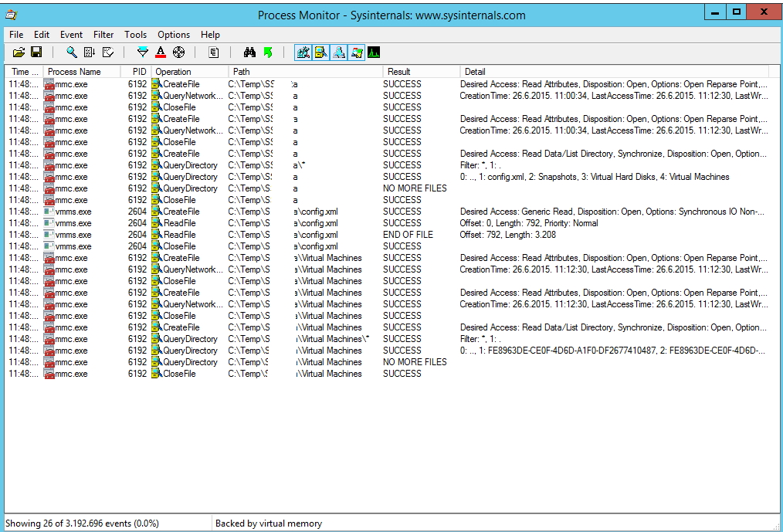783x532 pixels.
Task: Click the Operation column header
Action: (x=190, y=72)
